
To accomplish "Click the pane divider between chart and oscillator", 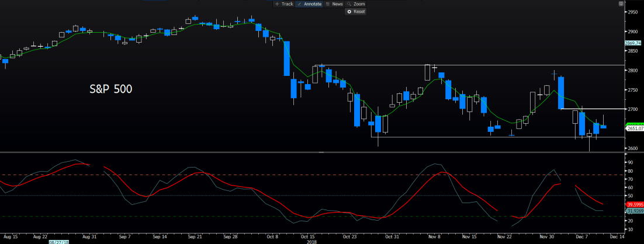I will tap(320, 152).
